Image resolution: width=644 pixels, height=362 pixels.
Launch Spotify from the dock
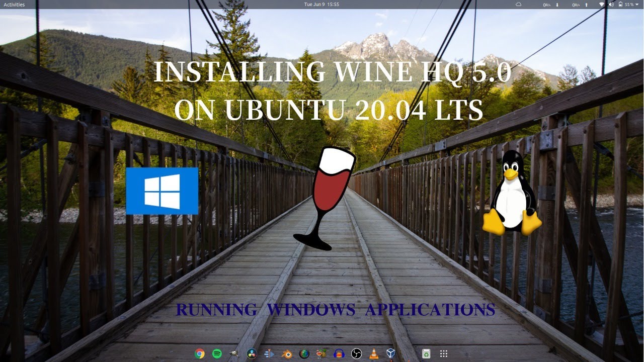(x=217, y=353)
